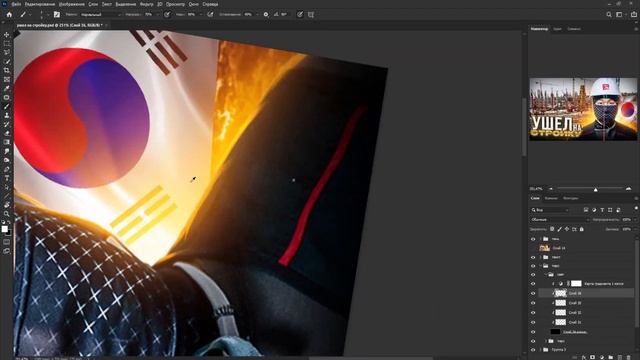
Task: Toggle visibility of topmost layer group
Action: [533, 239]
